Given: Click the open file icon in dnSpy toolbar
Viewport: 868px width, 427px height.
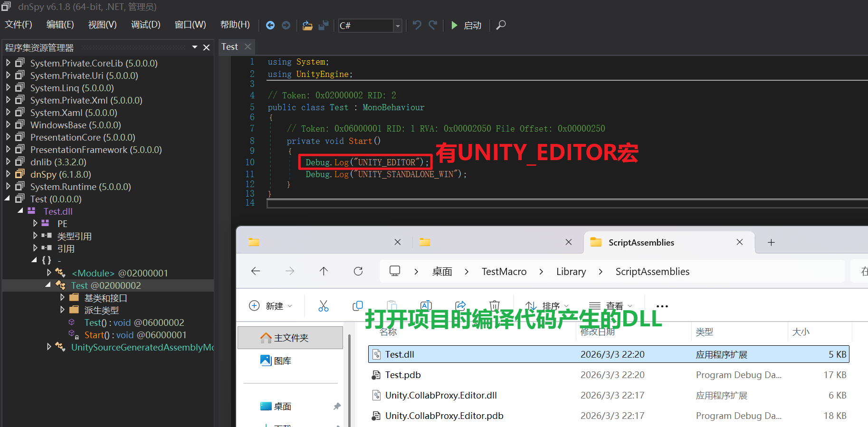Looking at the screenshot, I should pos(307,25).
